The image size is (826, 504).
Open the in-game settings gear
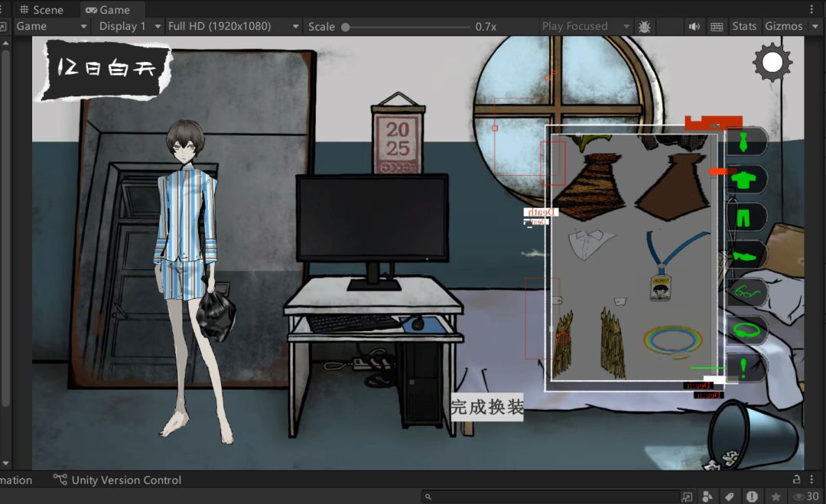[x=772, y=63]
